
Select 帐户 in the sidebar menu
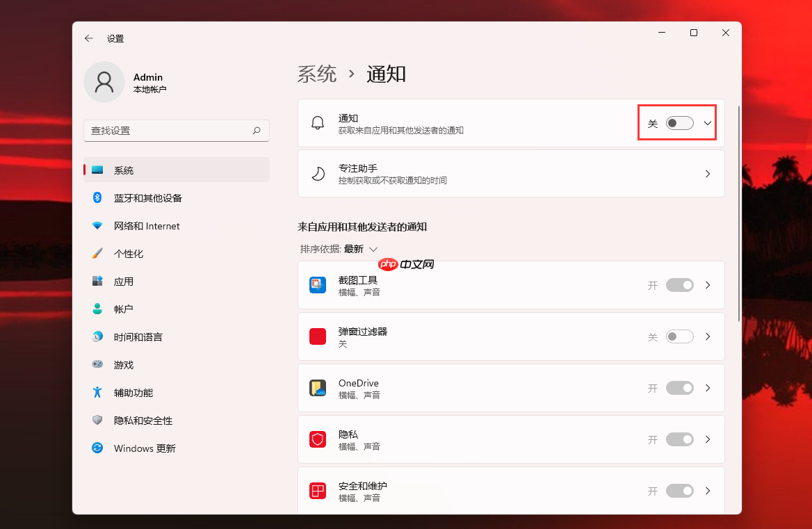point(126,309)
